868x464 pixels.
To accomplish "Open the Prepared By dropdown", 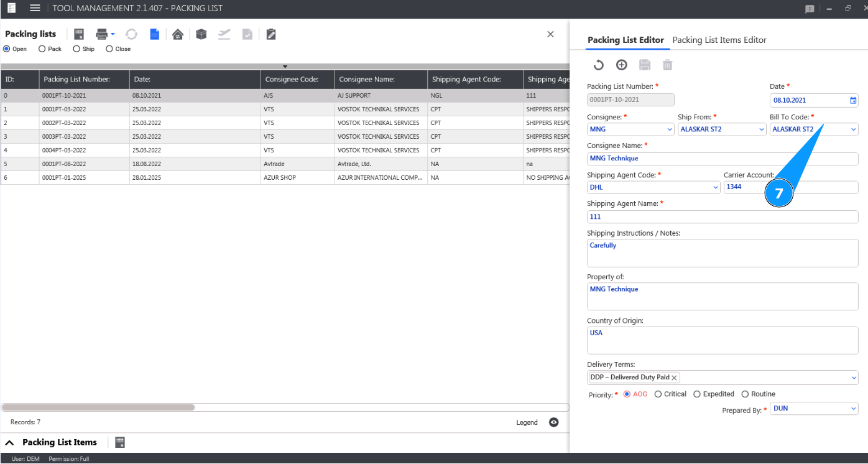I will 852,409.
